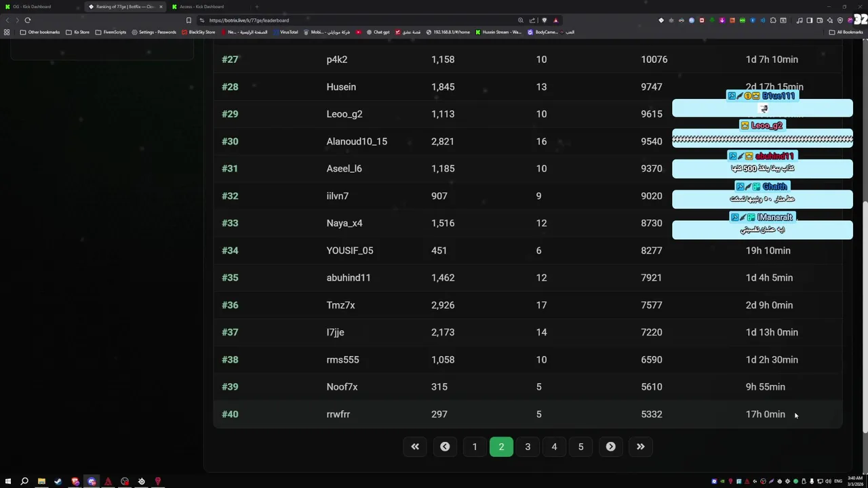Go to leaderboard page 4
The width and height of the screenshot is (868, 488).
pos(554,447)
